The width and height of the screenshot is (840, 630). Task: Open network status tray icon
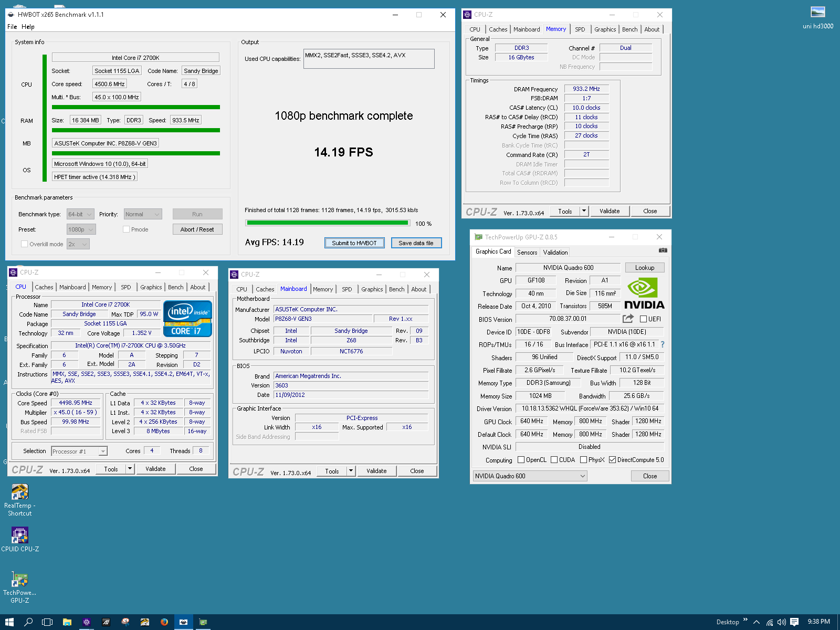coord(770,622)
